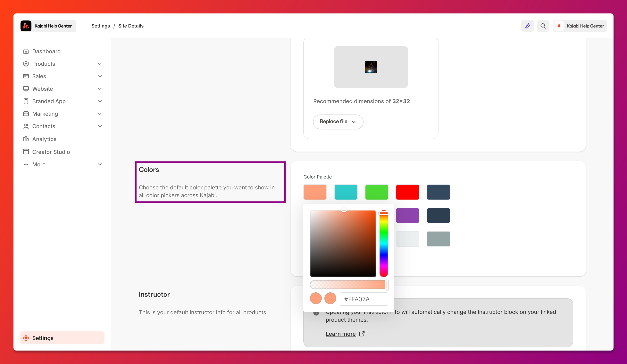This screenshot has width=627, height=364.
Task: Click the Website monitor icon
Action: click(x=26, y=89)
